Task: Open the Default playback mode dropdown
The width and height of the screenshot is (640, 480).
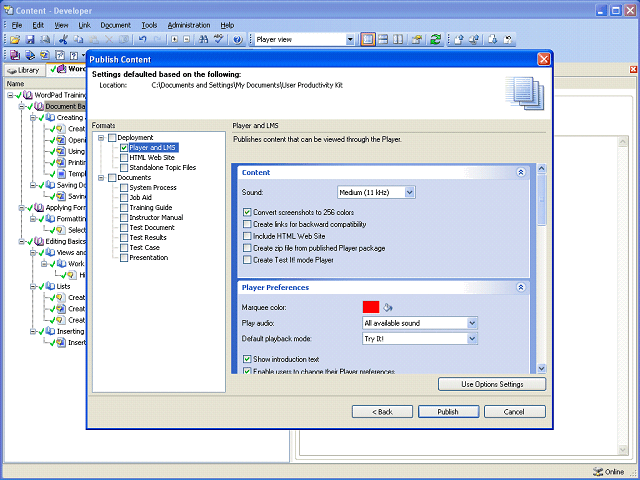Action: (x=472, y=339)
